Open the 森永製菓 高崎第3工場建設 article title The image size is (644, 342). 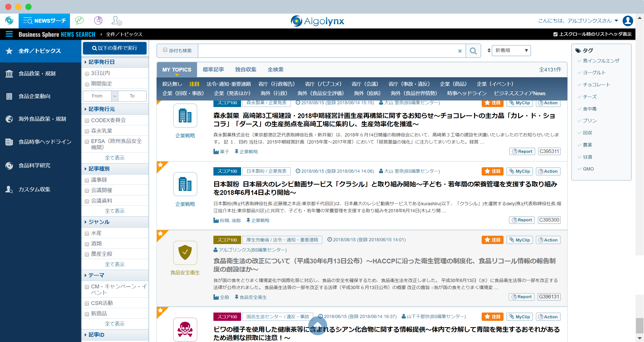(x=384, y=120)
